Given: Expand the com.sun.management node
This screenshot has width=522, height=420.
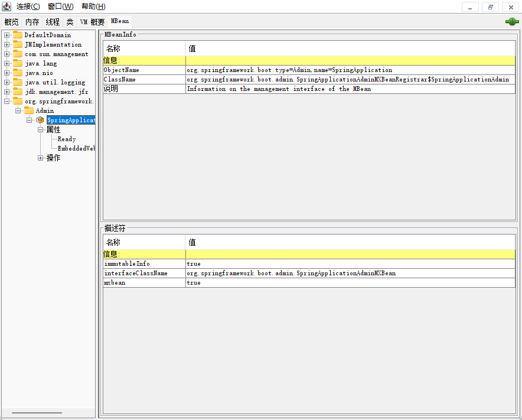Looking at the screenshot, I should [x=6, y=54].
